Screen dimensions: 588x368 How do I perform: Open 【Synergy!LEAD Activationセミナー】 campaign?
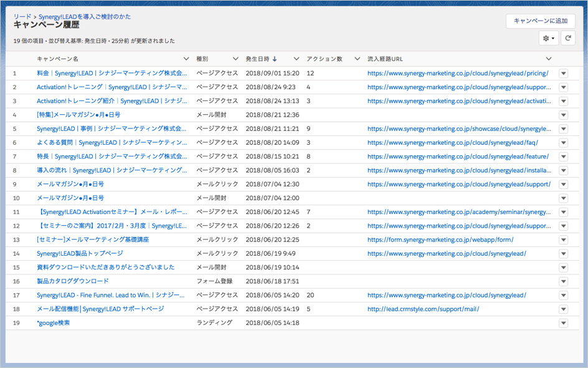[111, 212]
